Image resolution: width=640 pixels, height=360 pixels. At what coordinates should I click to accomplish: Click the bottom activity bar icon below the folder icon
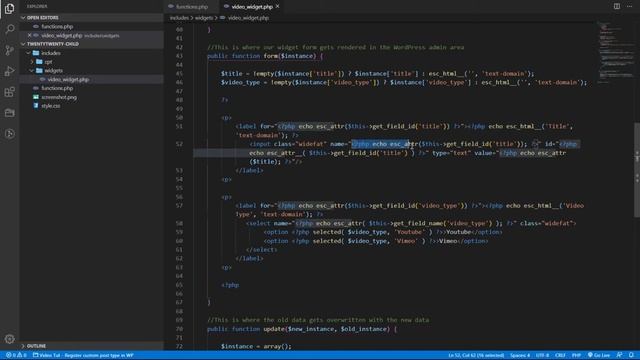(x=9, y=134)
